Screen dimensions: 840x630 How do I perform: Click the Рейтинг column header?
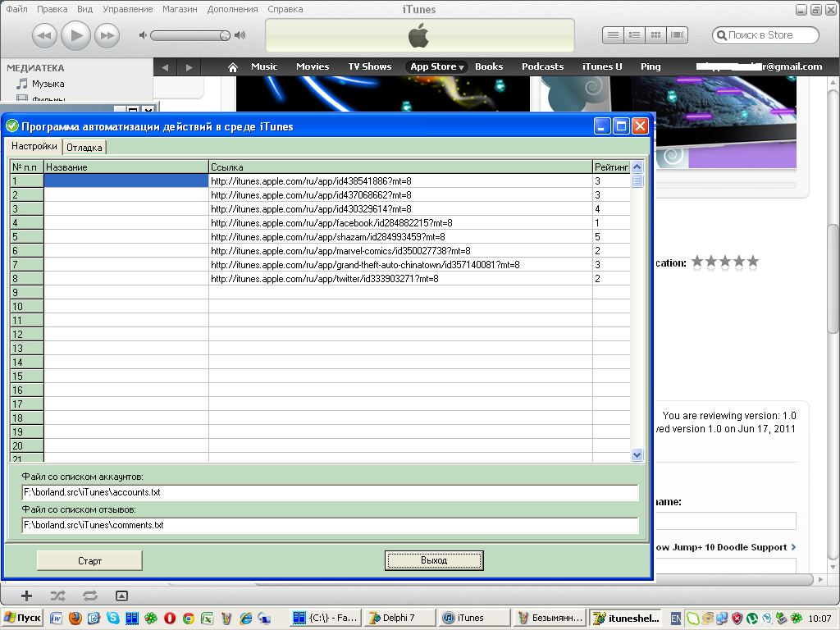611,167
